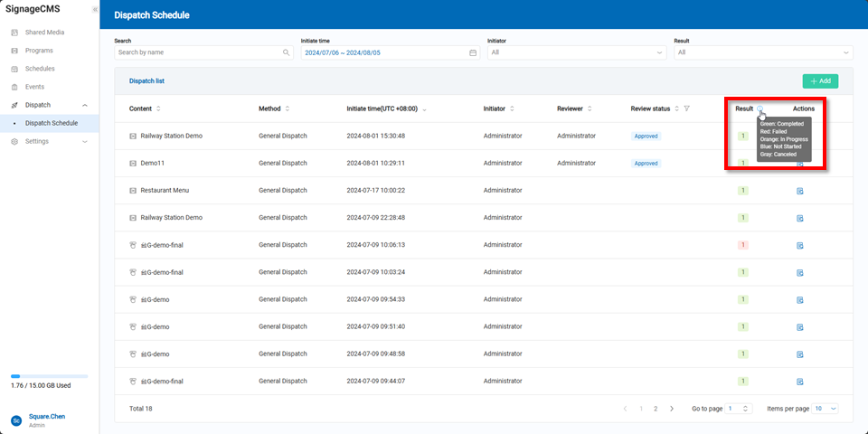Go to Schedules in the sidebar

click(x=40, y=69)
